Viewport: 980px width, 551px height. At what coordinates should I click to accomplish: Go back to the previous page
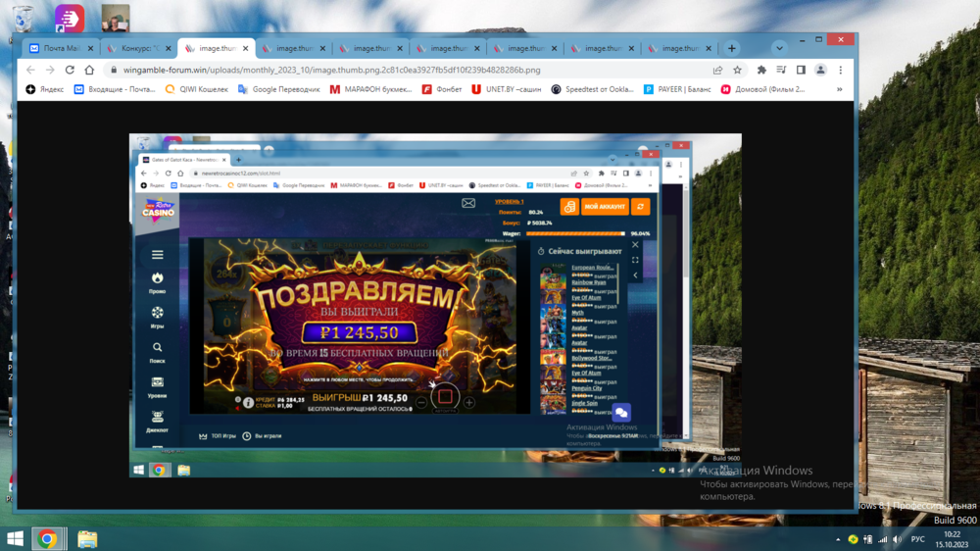coord(30,71)
